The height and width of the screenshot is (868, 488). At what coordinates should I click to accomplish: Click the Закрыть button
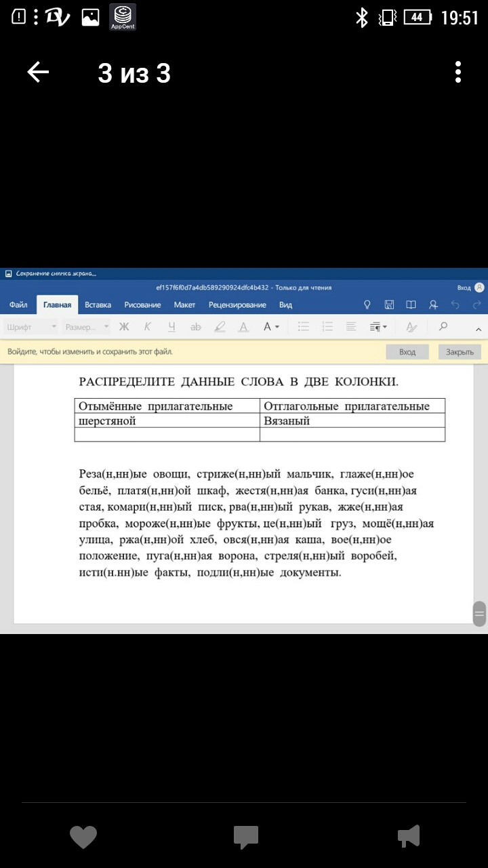[x=460, y=352]
